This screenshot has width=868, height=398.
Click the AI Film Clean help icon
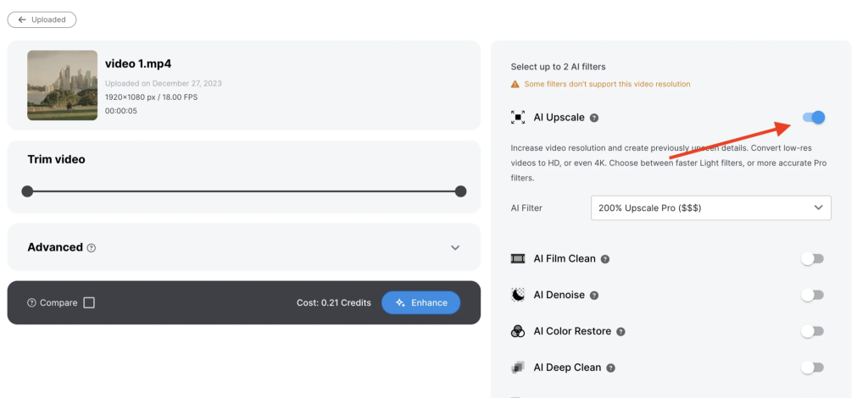click(605, 259)
